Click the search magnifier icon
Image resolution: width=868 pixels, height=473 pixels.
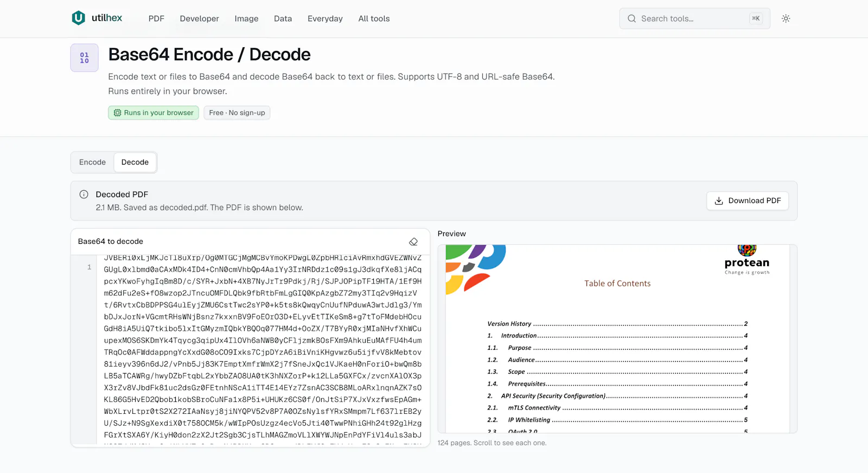click(631, 18)
